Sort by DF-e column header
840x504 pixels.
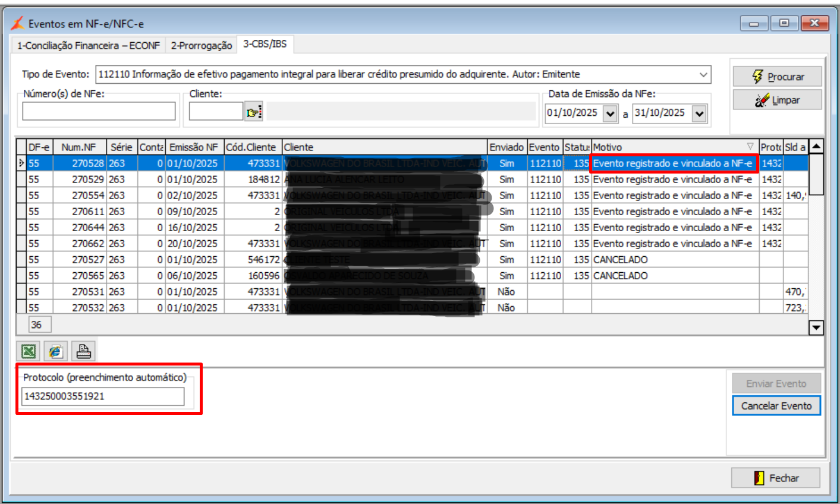point(39,147)
